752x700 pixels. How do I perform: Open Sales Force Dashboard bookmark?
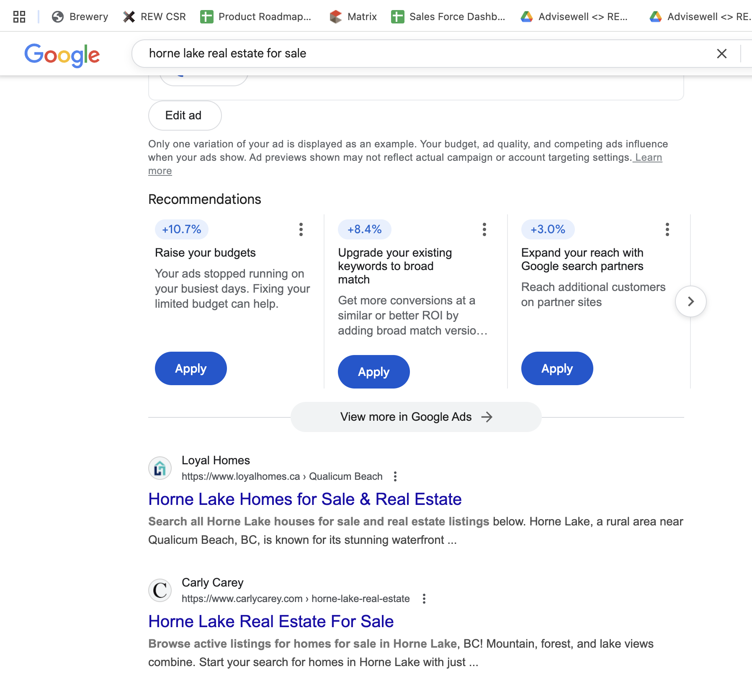click(448, 17)
